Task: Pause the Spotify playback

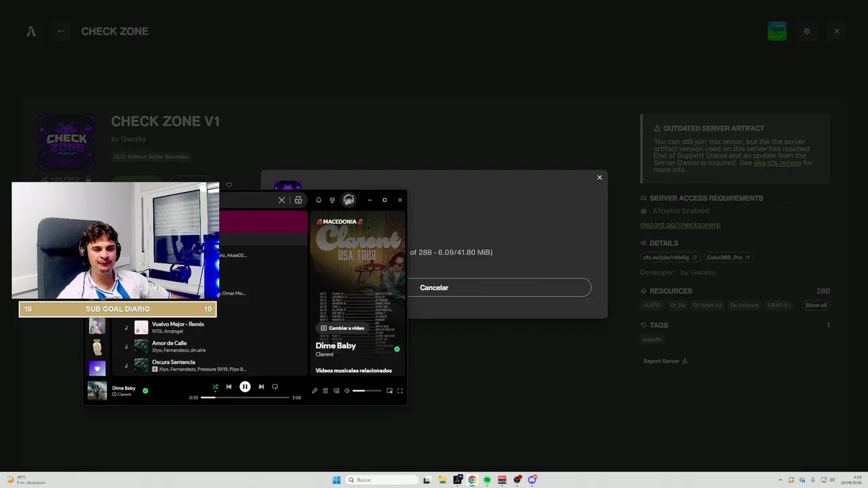Action: click(245, 386)
